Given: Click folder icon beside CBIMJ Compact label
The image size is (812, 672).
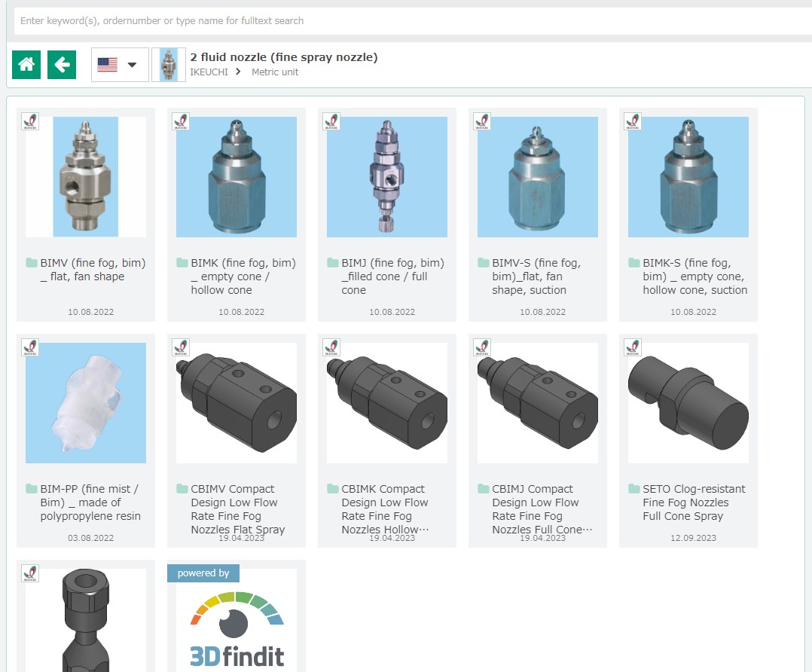Looking at the screenshot, I should [x=484, y=489].
